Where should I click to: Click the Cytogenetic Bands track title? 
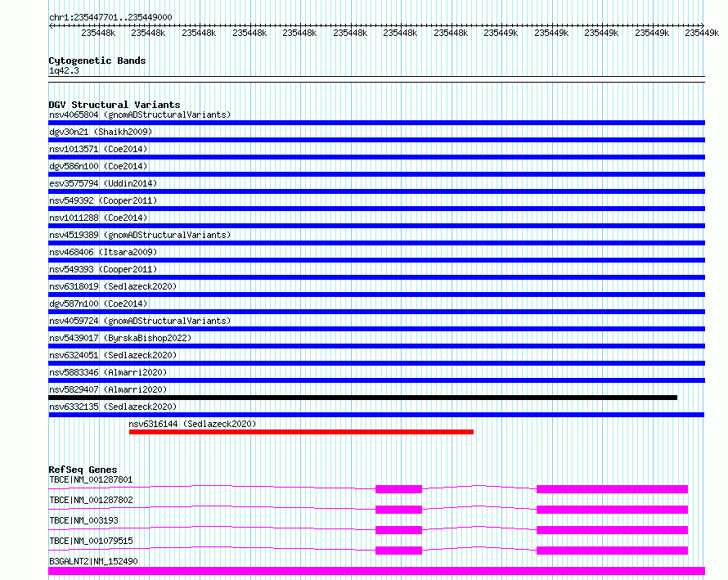[x=97, y=61]
